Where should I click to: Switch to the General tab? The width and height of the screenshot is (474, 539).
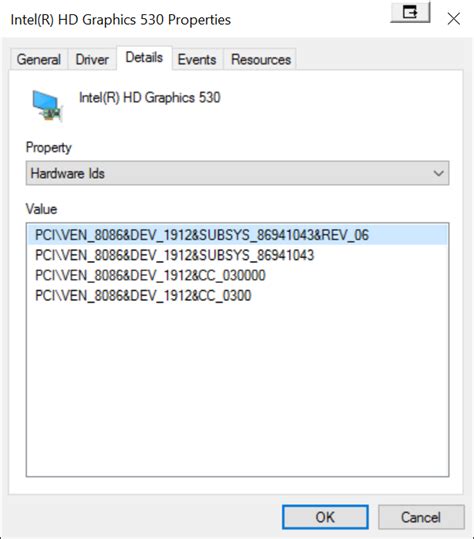pos(39,59)
